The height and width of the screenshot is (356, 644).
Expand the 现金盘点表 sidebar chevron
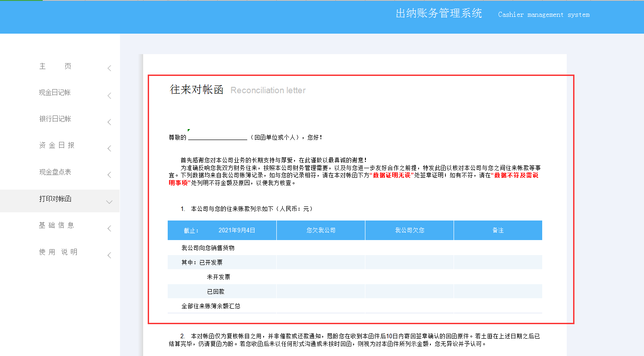click(x=109, y=174)
